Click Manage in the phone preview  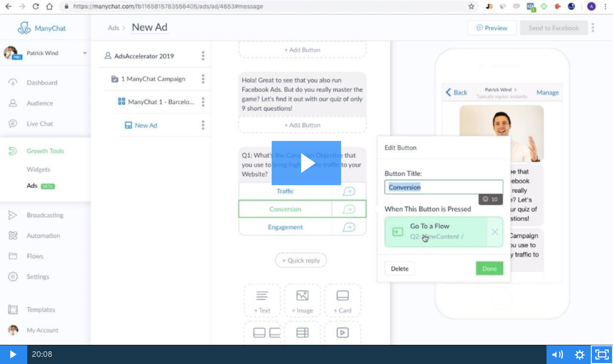(x=547, y=92)
